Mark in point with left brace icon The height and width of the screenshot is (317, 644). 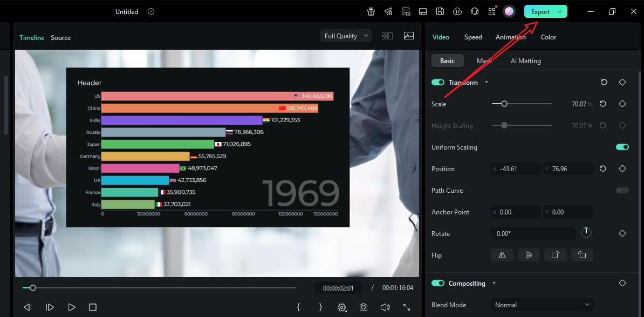pyautogui.click(x=298, y=307)
